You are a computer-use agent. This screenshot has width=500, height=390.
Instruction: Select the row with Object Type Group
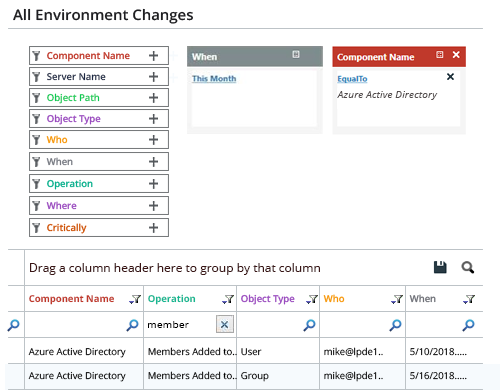click(x=245, y=376)
